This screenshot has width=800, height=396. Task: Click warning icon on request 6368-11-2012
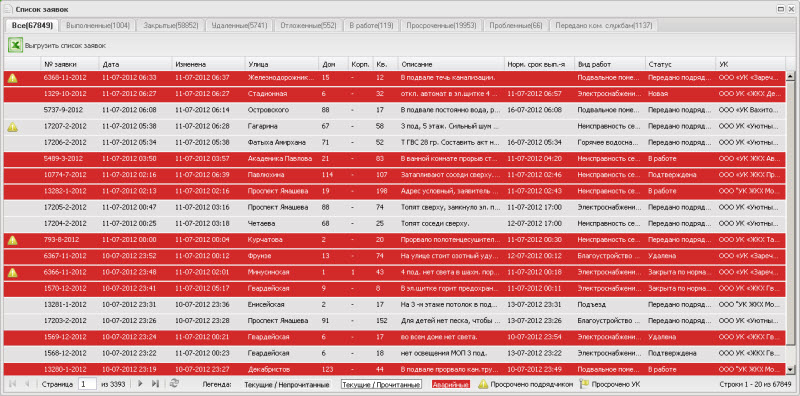(13, 78)
